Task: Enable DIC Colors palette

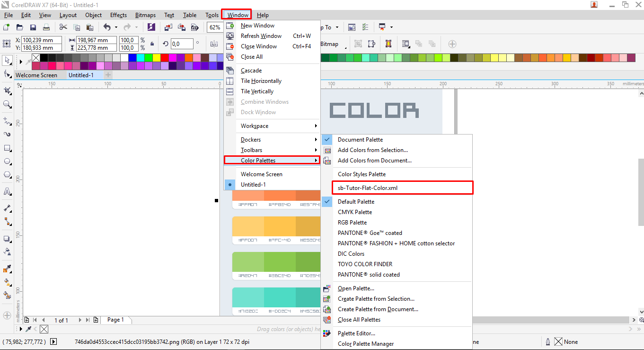Action: (x=351, y=254)
